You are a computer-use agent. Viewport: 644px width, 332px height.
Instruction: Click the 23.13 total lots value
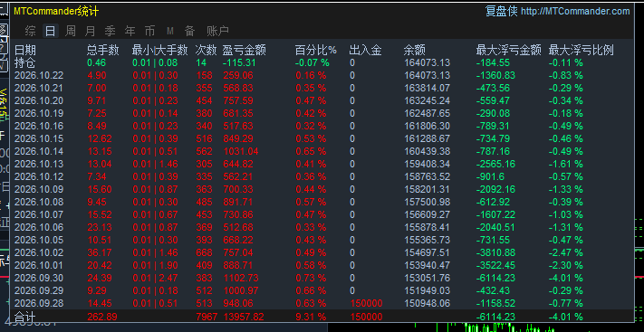(100, 227)
